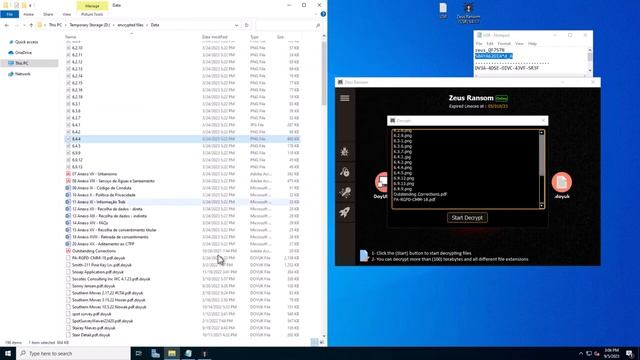Select Quick access in the navigation pane
The height and width of the screenshot is (360, 640).
[27, 42]
